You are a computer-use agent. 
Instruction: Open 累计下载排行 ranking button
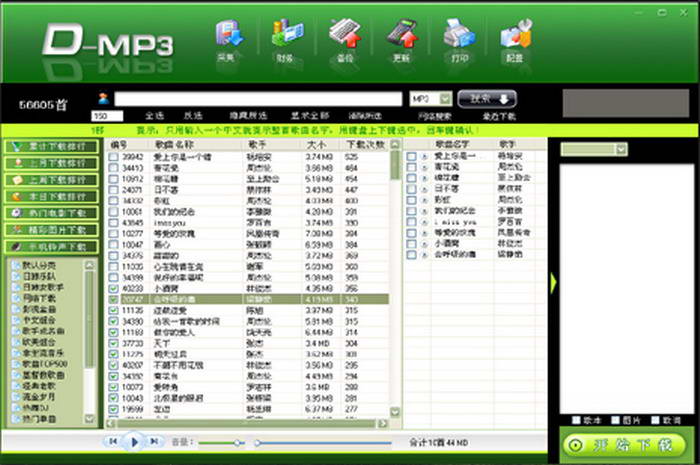[x=51, y=146]
